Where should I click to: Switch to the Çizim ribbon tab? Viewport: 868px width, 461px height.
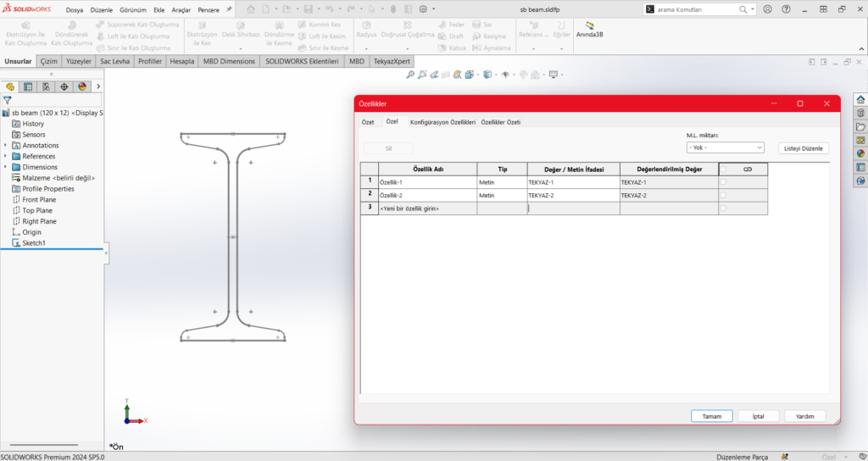pyautogui.click(x=48, y=61)
